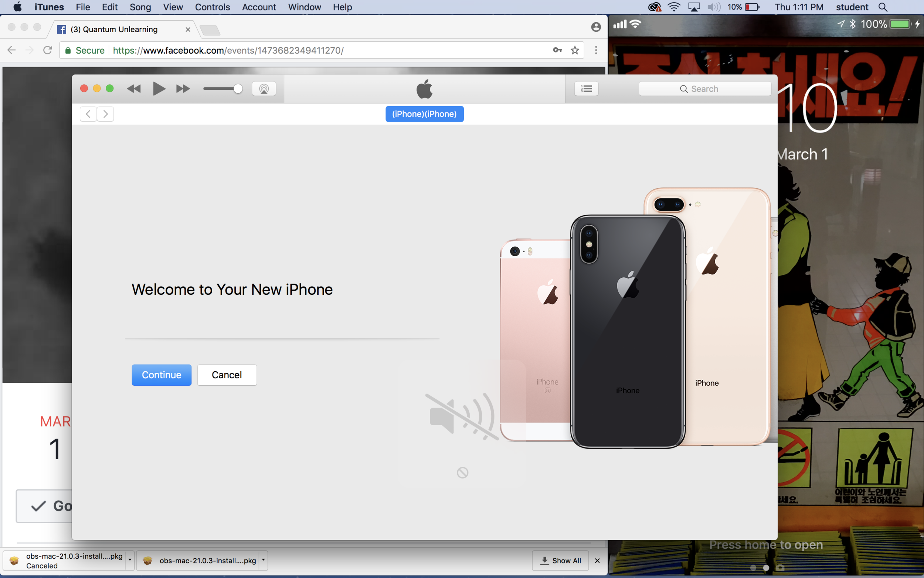Open the Controls menu
The width and height of the screenshot is (924, 578).
pyautogui.click(x=213, y=7)
